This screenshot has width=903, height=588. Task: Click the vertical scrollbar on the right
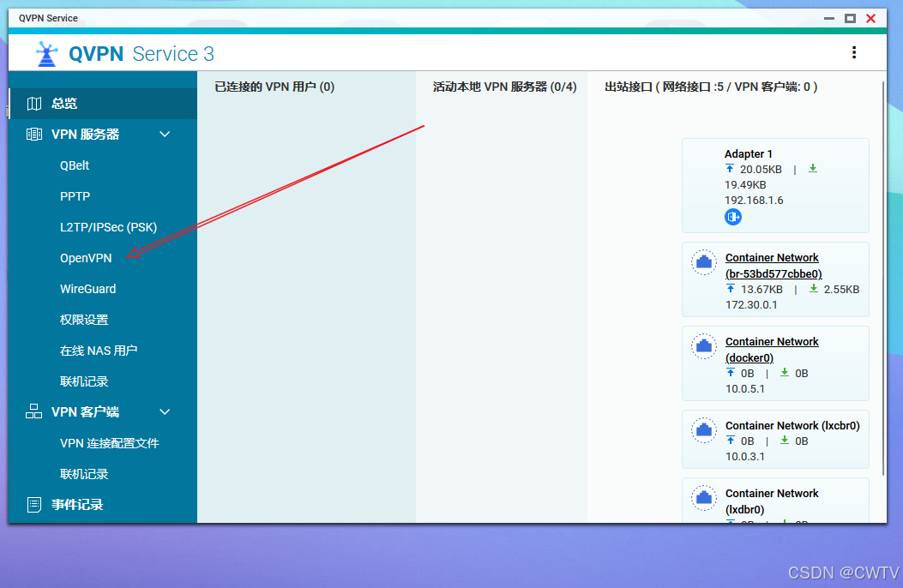pos(882,279)
